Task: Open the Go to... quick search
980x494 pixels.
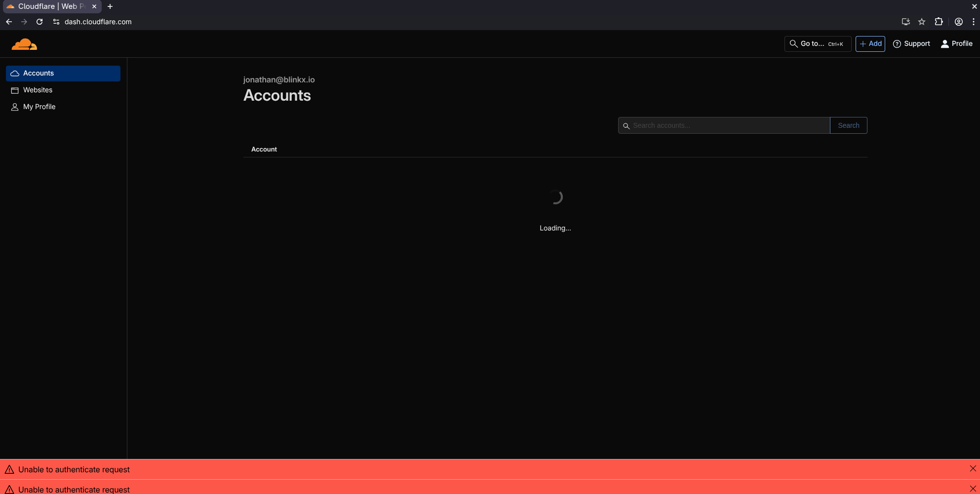Action: (x=818, y=44)
